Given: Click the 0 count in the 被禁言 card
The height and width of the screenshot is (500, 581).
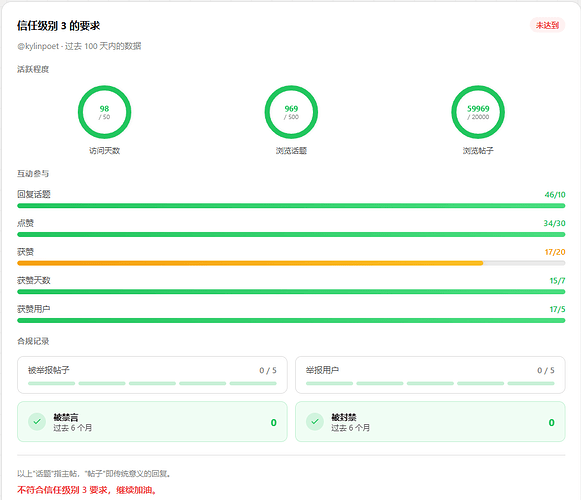Looking at the screenshot, I should pos(273,423).
